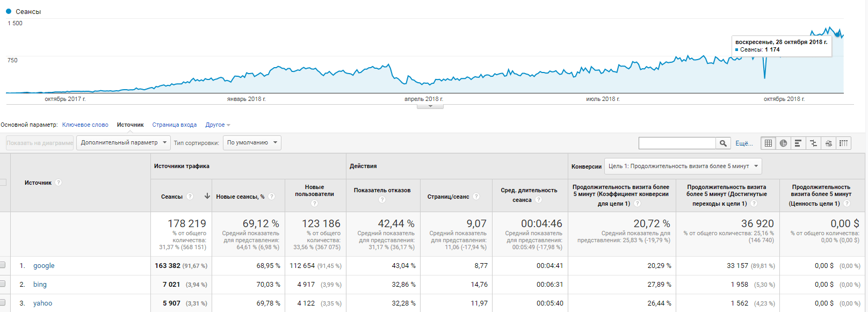
Task: Open help for the Сеансы column
Action: pos(190,197)
